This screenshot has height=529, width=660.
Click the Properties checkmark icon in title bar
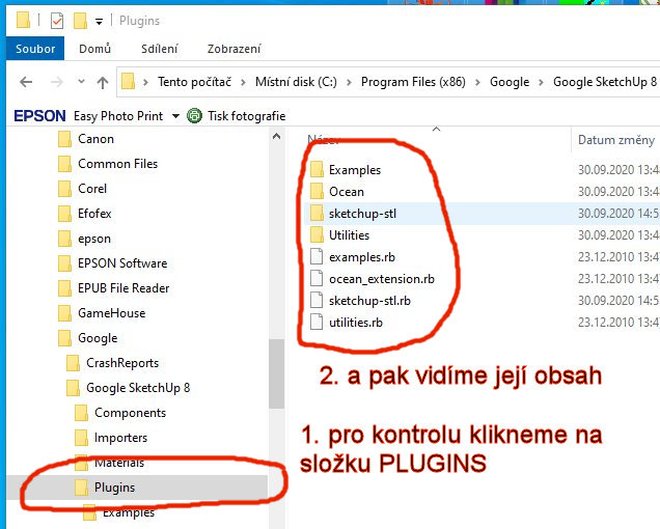tap(57, 20)
